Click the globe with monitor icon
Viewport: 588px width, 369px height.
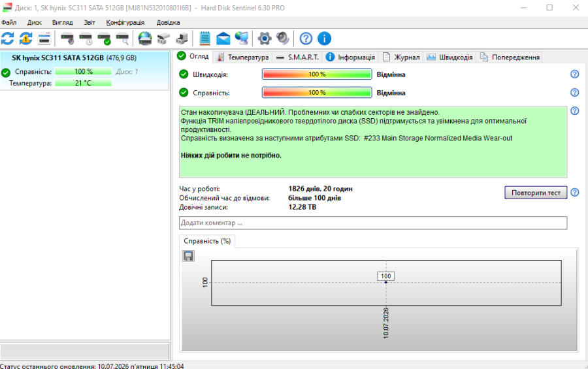[x=242, y=39]
